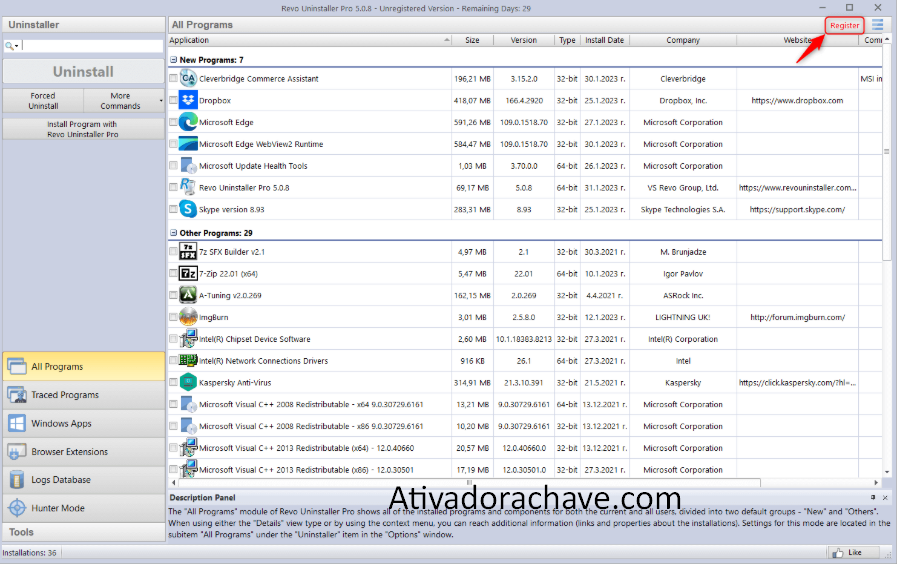
Task: Click the Skype version 8.93 icon
Action: [188, 209]
